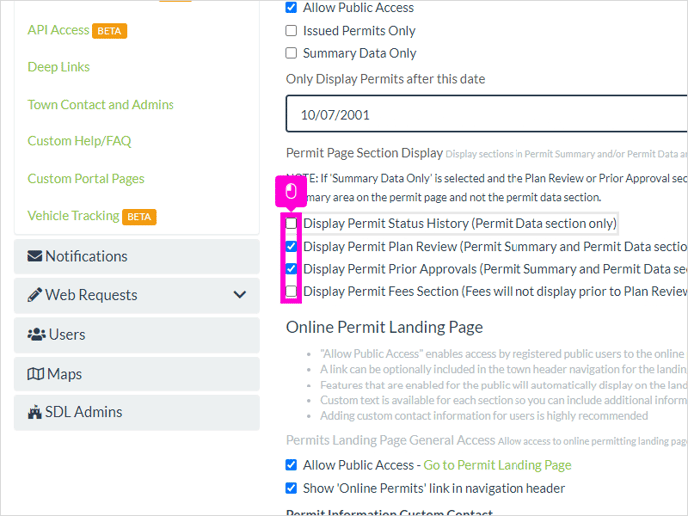This screenshot has width=688, height=516.
Task: Click the BETA badge next to Vehicle Tracking
Action: [x=139, y=217]
